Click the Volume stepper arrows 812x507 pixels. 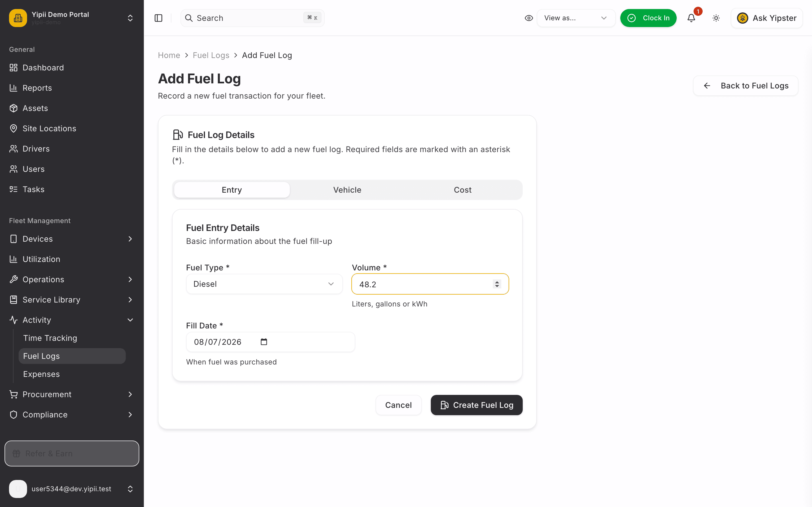[497, 284]
